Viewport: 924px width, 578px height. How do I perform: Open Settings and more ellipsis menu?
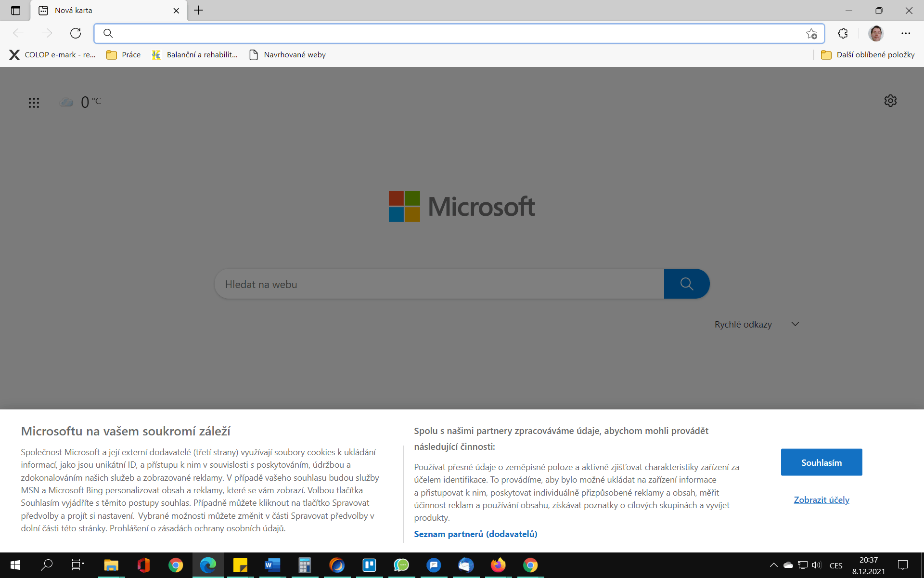[906, 33]
